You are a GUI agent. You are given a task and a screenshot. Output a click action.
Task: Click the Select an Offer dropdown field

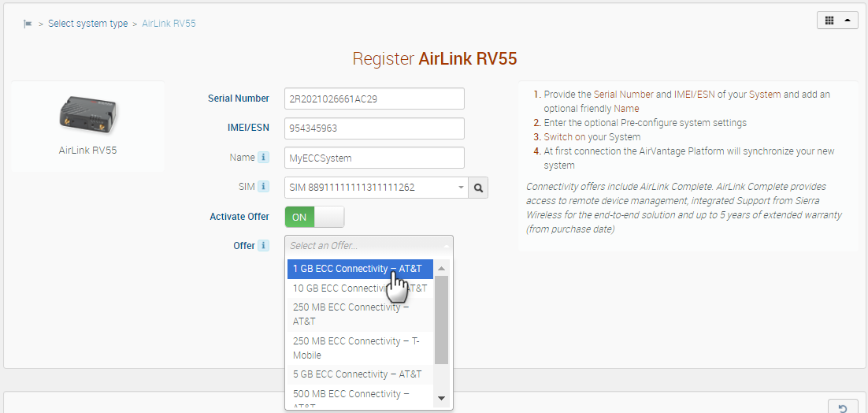(x=368, y=246)
